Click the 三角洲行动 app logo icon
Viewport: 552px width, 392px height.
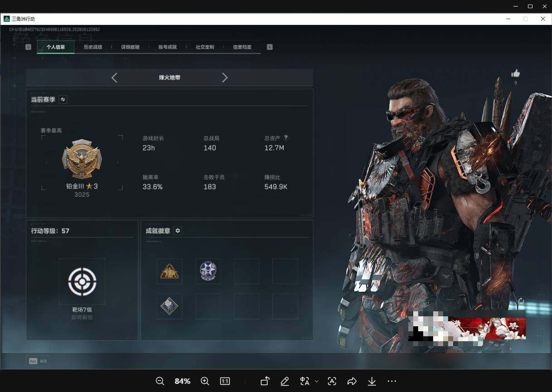(6, 19)
